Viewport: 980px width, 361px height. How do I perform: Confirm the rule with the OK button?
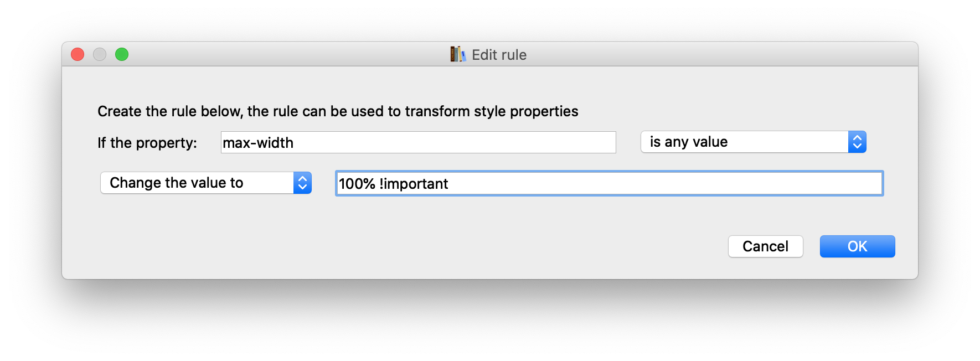coord(857,246)
